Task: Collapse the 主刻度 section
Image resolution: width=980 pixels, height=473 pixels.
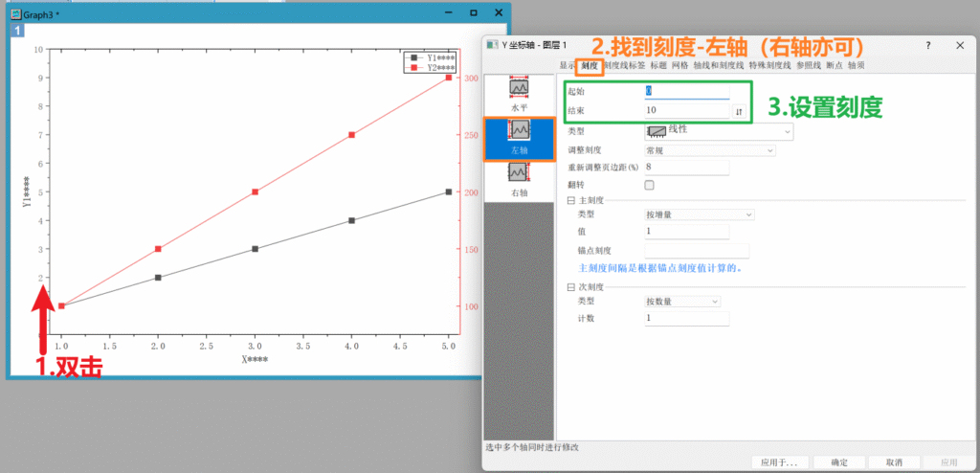Action: (571, 200)
